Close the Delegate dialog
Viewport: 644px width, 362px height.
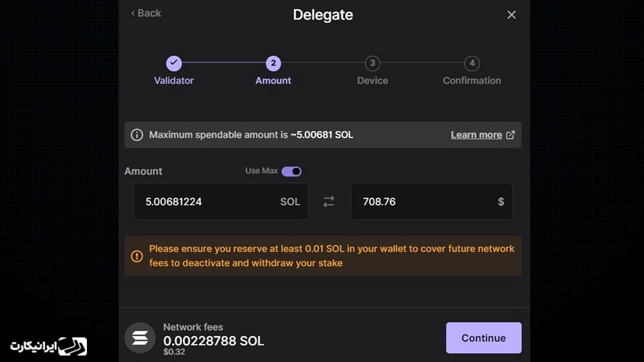pos(511,15)
